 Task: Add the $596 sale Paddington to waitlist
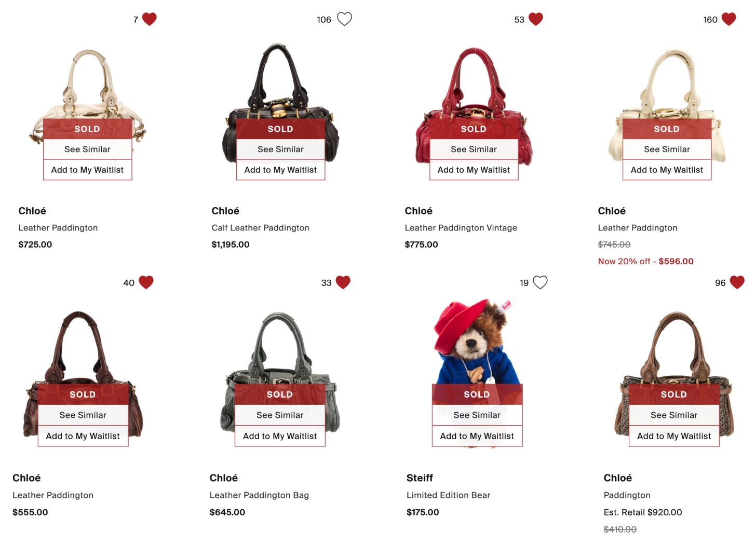click(667, 170)
